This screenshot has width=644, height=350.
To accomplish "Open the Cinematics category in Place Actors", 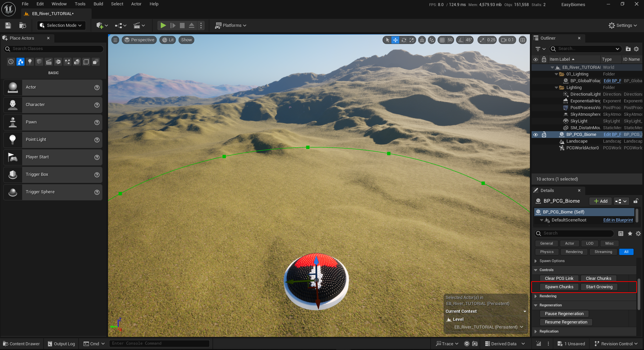I will (x=49, y=62).
